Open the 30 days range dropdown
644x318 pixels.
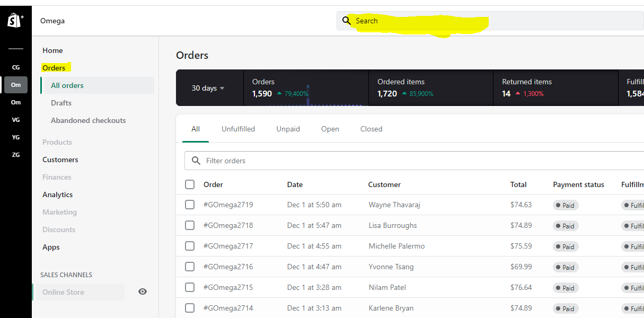208,88
